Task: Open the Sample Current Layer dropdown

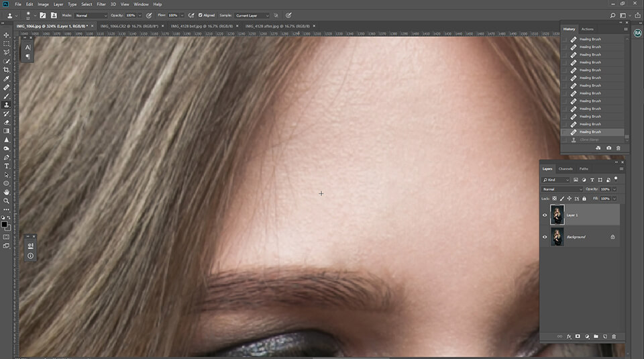Action: [252, 15]
